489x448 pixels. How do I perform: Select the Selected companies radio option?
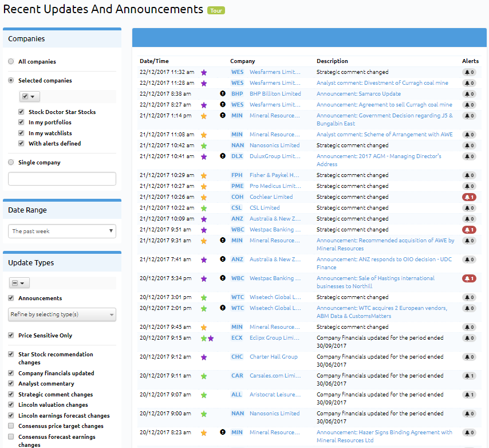pos(11,80)
